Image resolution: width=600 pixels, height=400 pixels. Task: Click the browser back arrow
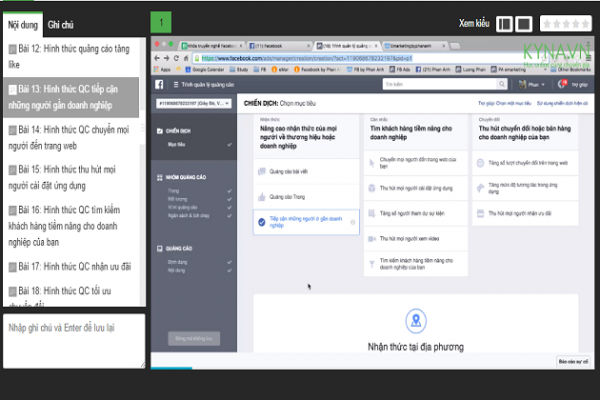pyautogui.click(x=157, y=58)
